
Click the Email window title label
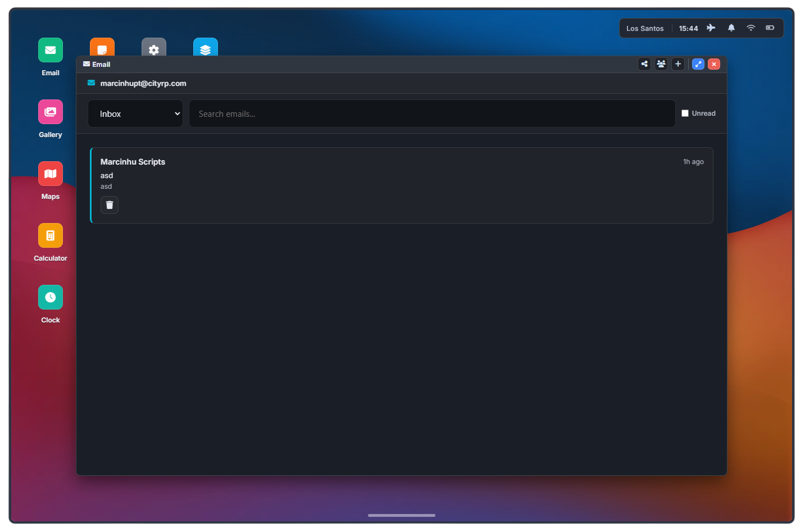pos(101,65)
